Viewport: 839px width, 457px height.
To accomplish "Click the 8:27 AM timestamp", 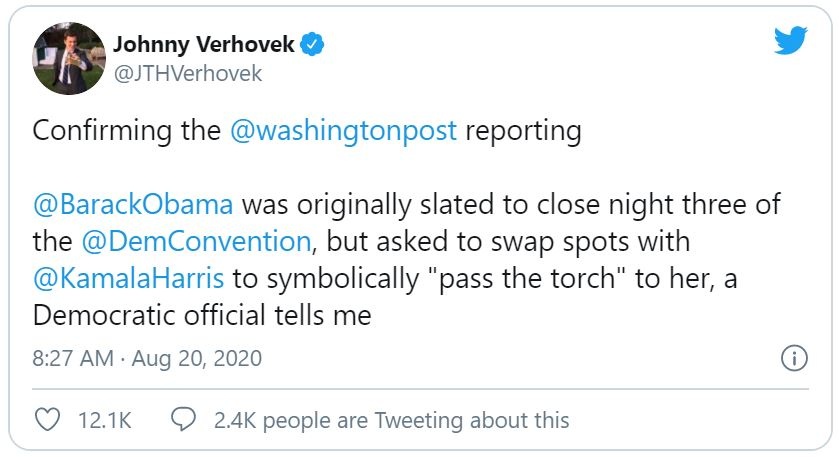I will pos(71,358).
